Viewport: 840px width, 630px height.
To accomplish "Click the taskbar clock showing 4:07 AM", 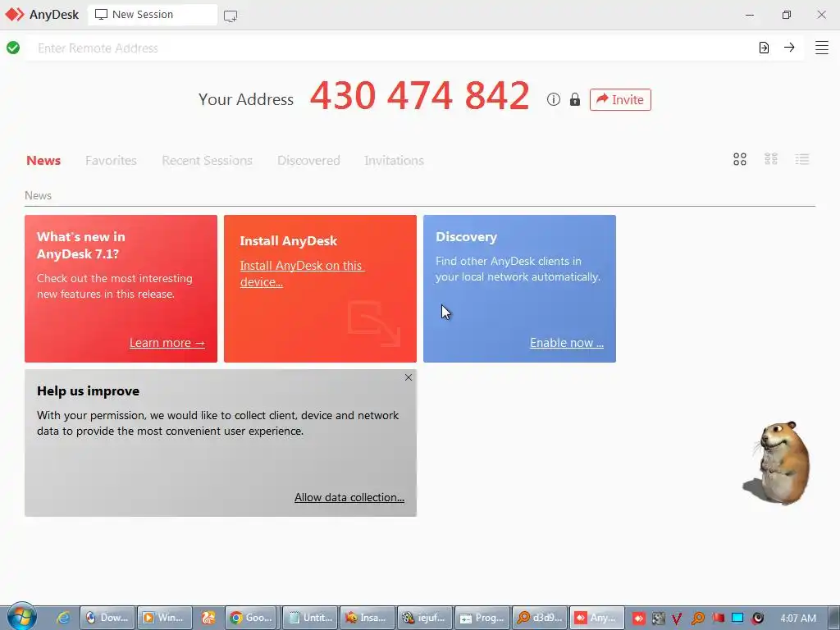I will [798, 618].
